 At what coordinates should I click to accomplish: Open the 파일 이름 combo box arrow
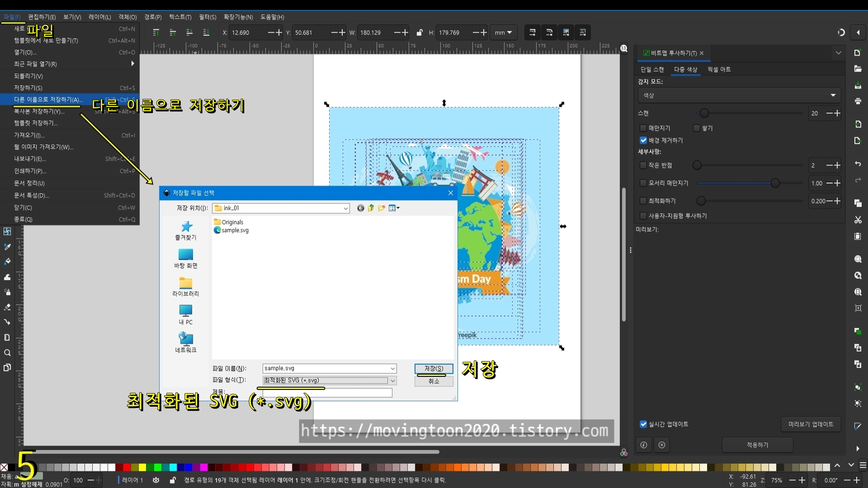point(392,369)
